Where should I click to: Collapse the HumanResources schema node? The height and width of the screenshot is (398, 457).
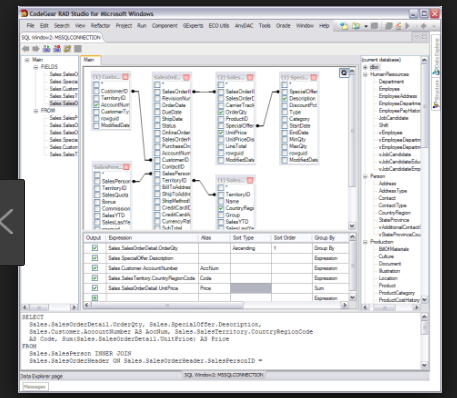pos(365,74)
